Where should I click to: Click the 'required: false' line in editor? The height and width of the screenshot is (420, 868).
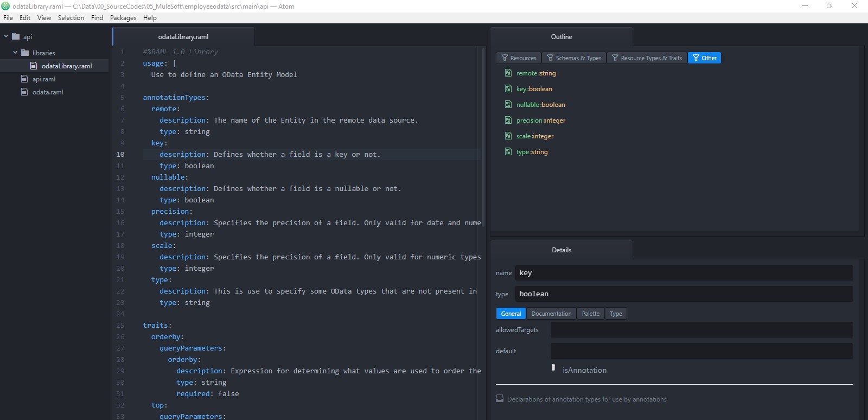[207, 394]
